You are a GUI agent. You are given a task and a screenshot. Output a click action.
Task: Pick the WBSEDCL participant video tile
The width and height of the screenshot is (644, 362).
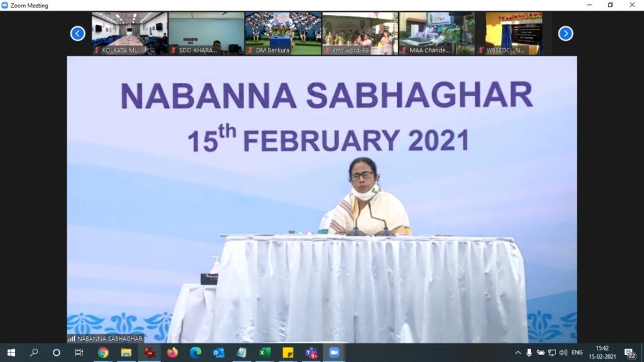coord(513,33)
